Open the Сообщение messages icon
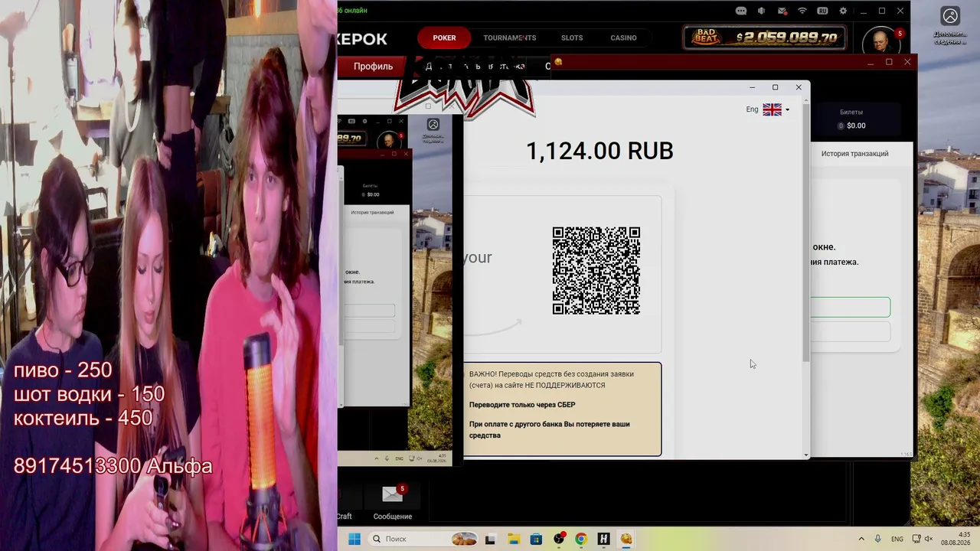The height and width of the screenshot is (551, 980). point(392,501)
